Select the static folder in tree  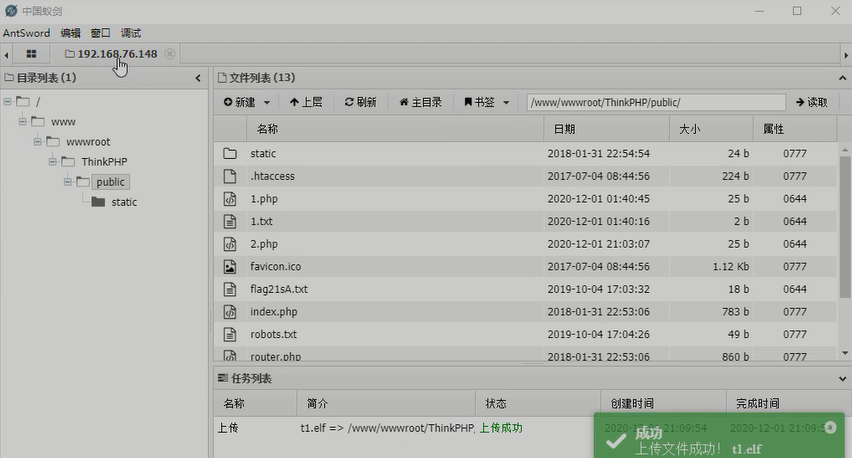[124, 202]
